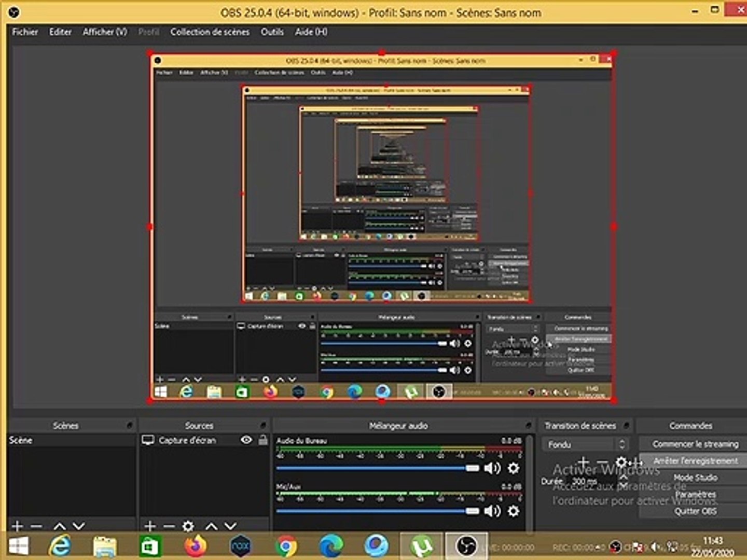Add a new scene with the plus icon
The width and height of the screenshot is (747, 560).
click(x=17, y=526)
